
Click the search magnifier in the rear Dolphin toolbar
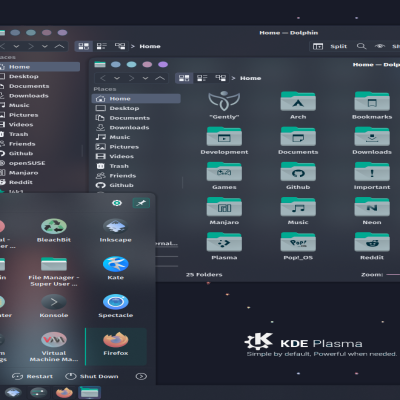pos(361,46)
